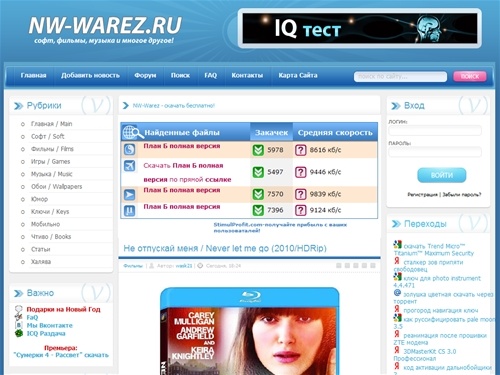500x375 pixels.
Task: Click the first rating star of the post
Action: (x=339, y=265)
